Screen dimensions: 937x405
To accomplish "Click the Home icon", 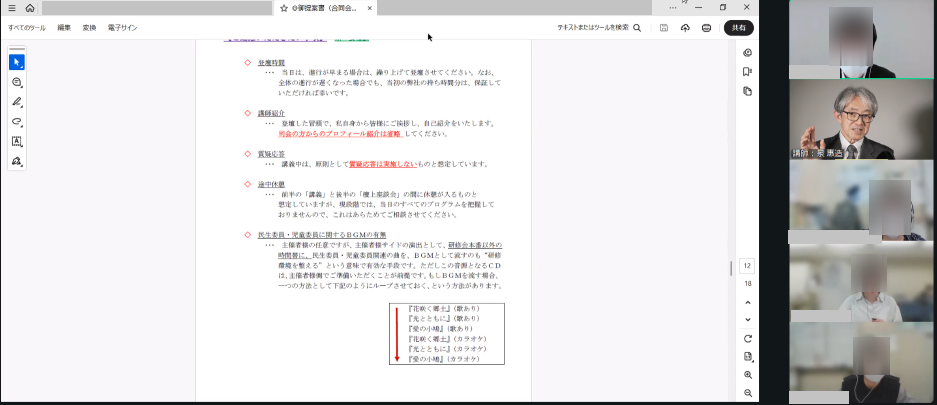I will coord(30,8).
